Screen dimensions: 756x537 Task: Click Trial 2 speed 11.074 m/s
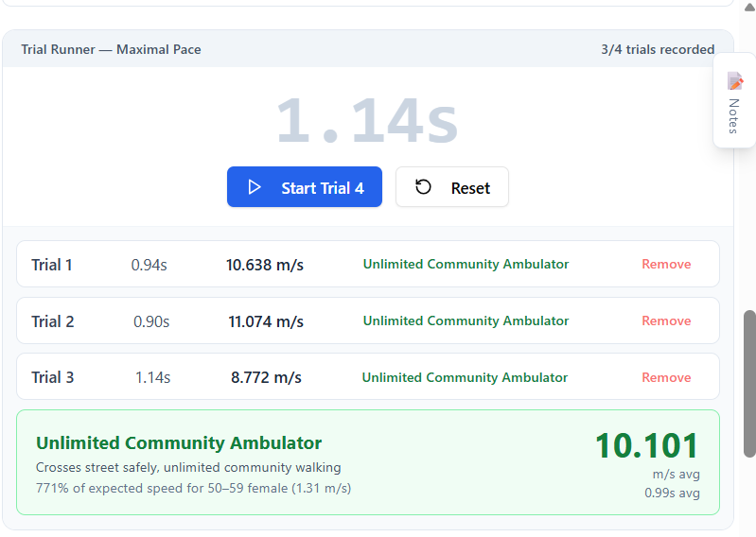click(x=266, y=321)
